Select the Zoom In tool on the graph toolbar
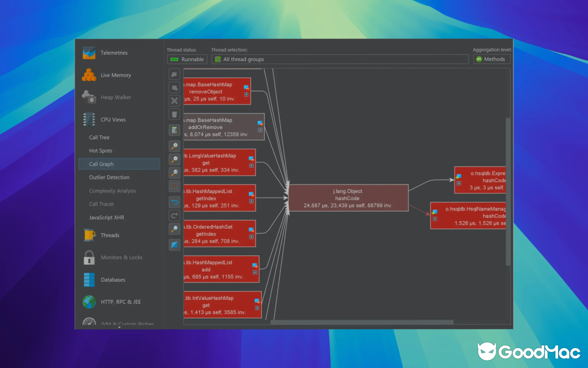This screenshot has height=368, width=588. pyautogui.click(x=174, y=146)
